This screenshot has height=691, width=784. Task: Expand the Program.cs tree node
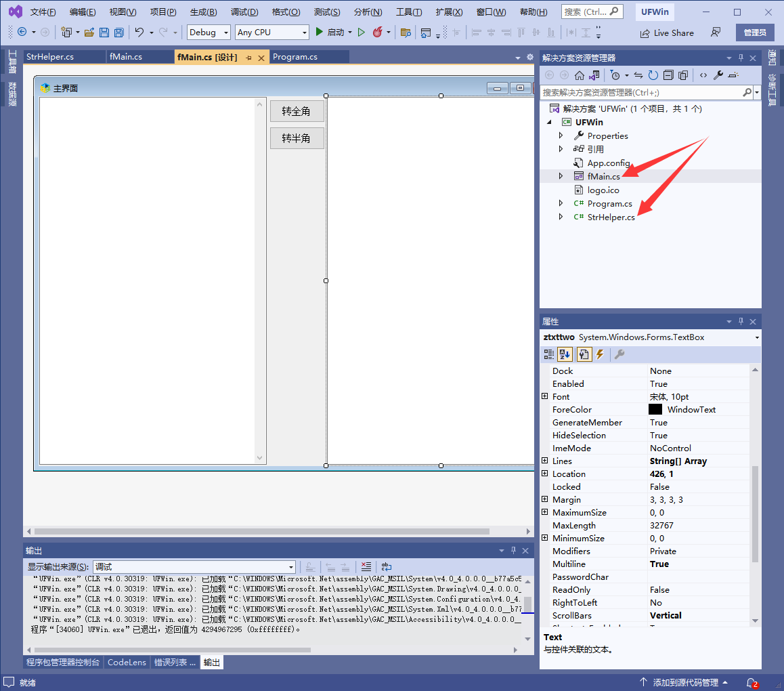coord(561,203)
